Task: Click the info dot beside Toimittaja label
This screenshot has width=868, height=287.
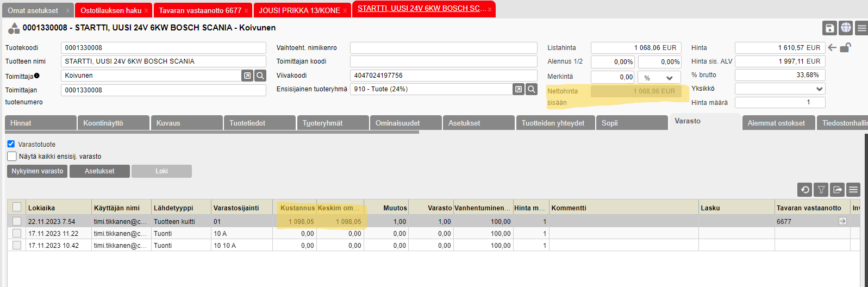Action: point(36,76)
